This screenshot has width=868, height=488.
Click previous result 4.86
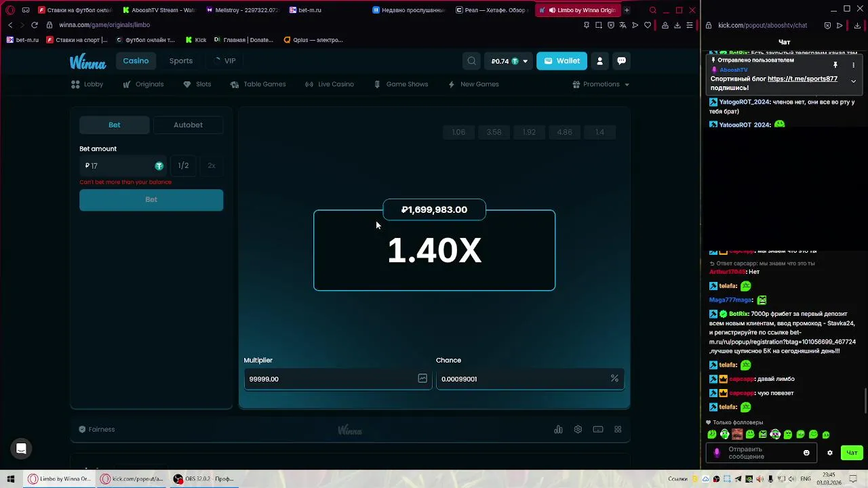(565, 132)
